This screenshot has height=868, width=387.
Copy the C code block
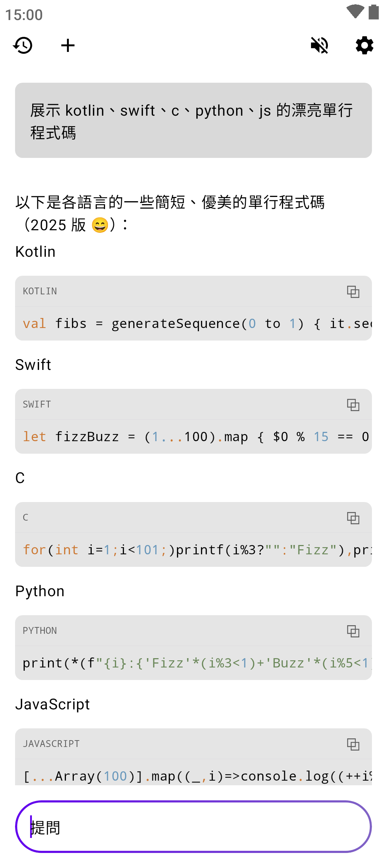(353, 518)
